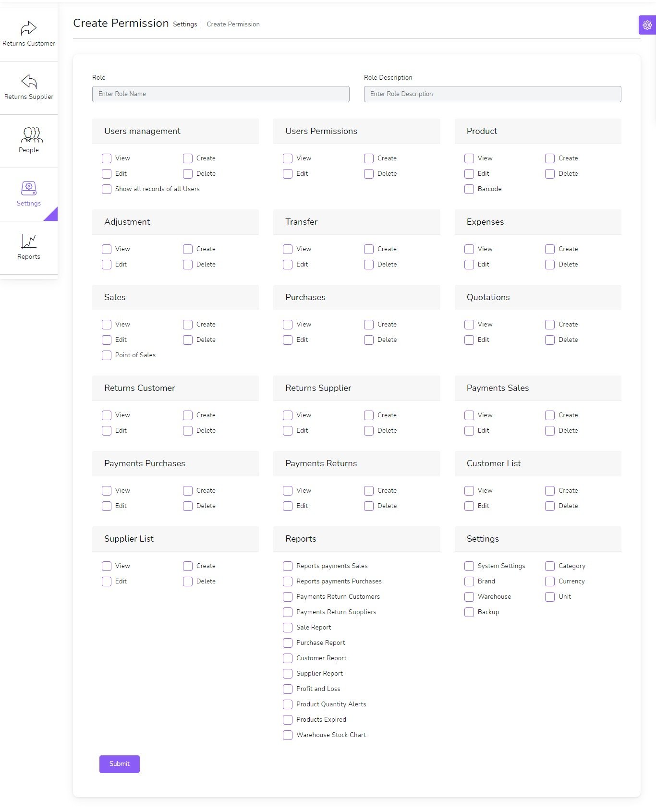The image size is (656, 812).
Task: Enable Delete under Supplier List
Action: coord(188,582)
